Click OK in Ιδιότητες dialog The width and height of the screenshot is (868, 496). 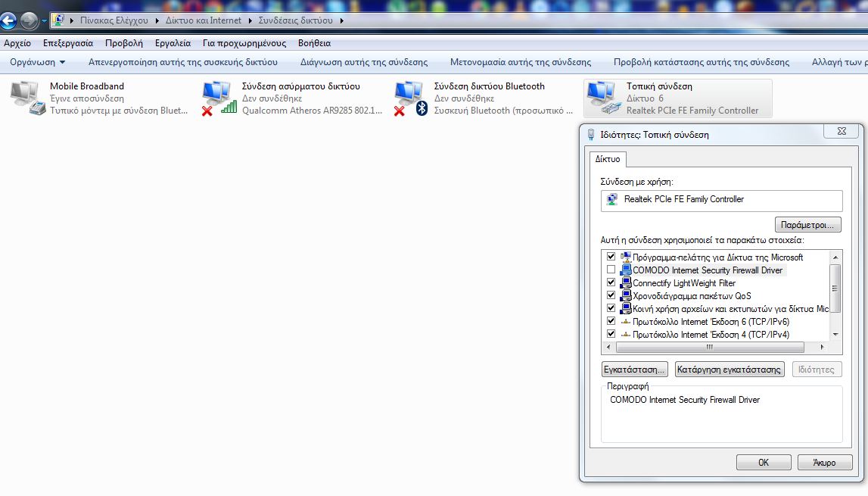[x=764, y=462]
